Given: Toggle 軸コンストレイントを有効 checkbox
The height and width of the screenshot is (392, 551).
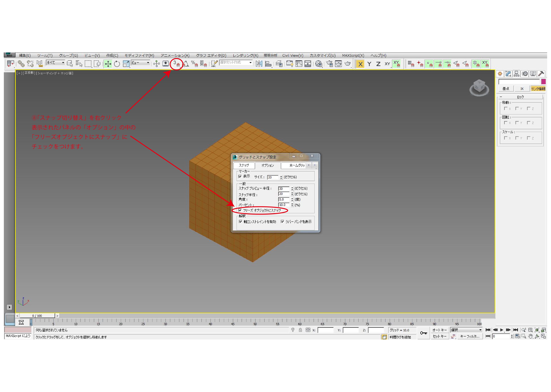Looking at the screenshot, I should coord(240,222).
